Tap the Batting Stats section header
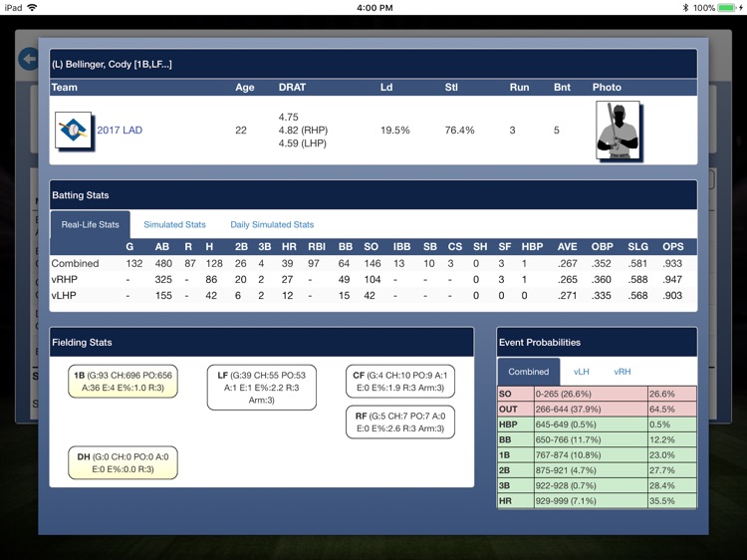747x560 pixels. click(x=373, y=195)
